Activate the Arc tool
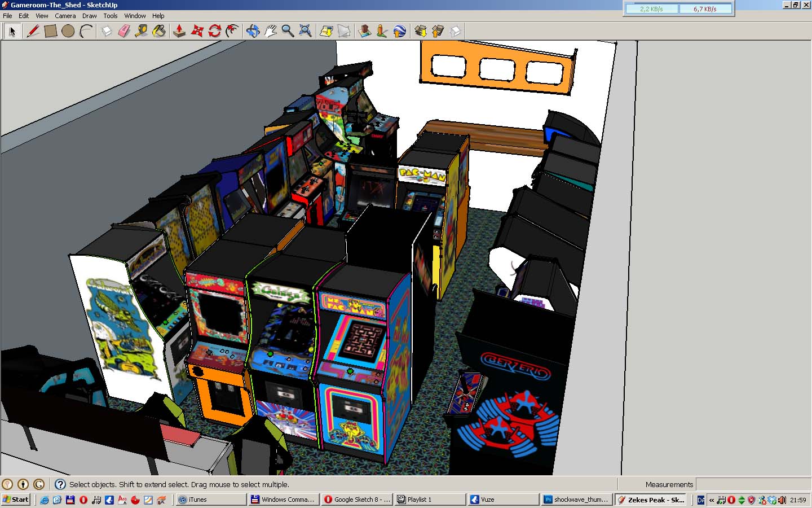 coord(86,31)
